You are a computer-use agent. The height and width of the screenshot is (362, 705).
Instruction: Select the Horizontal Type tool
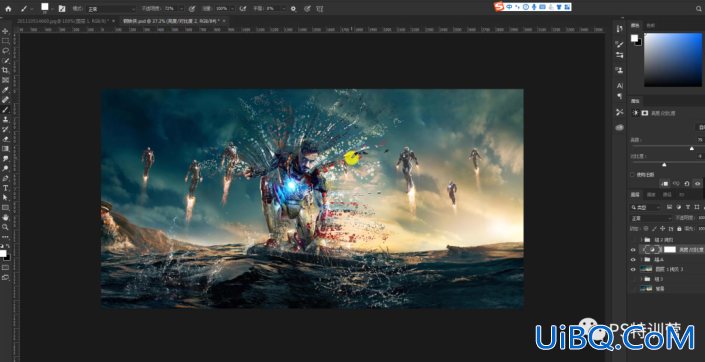[5, 188]
